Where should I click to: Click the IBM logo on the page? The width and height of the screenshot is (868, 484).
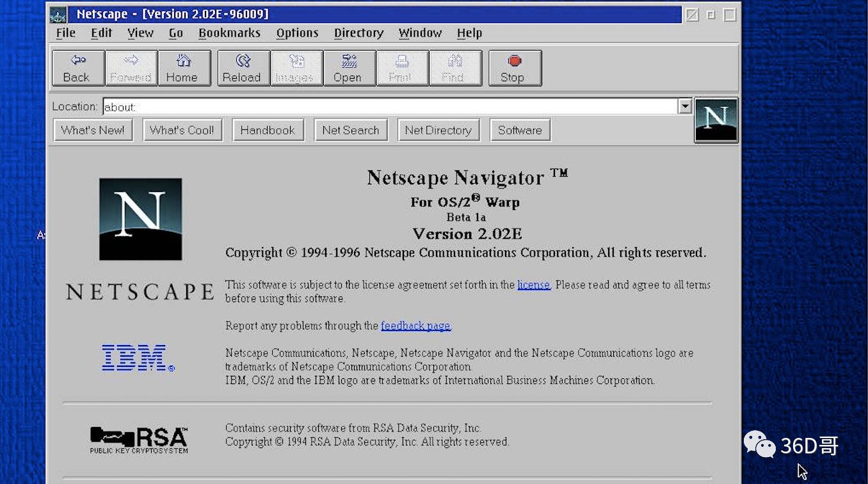pos(138,358)
